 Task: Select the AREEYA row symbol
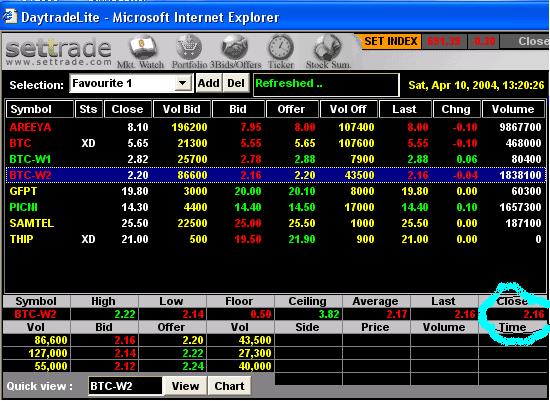[x=31, y=127]
